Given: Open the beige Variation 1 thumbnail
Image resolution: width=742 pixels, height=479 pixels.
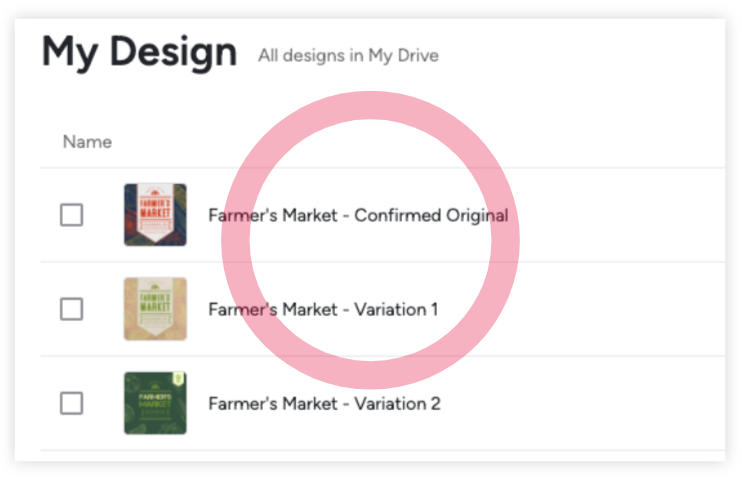Looking at the screenshot, I should pyautogui.click(x=155, y=309).
